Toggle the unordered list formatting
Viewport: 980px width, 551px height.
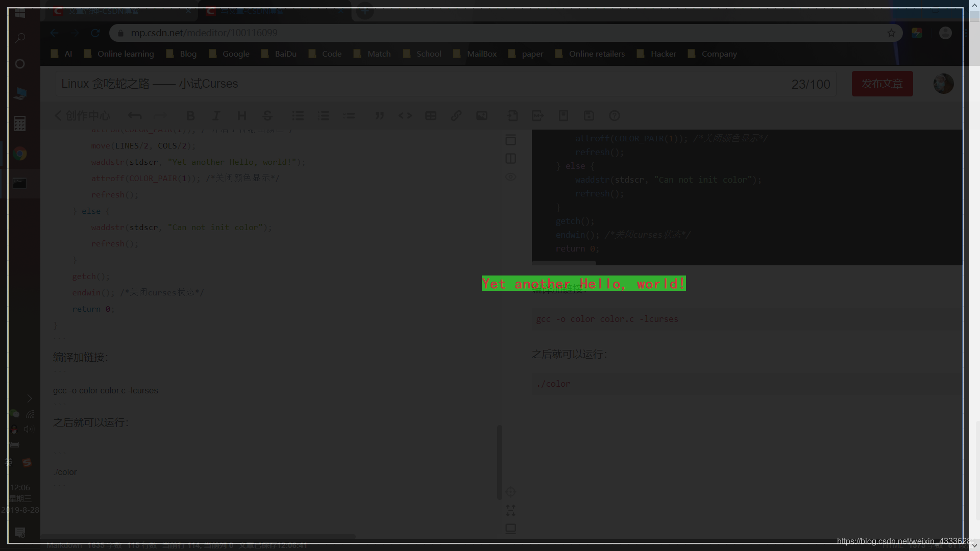pos(298,116)
